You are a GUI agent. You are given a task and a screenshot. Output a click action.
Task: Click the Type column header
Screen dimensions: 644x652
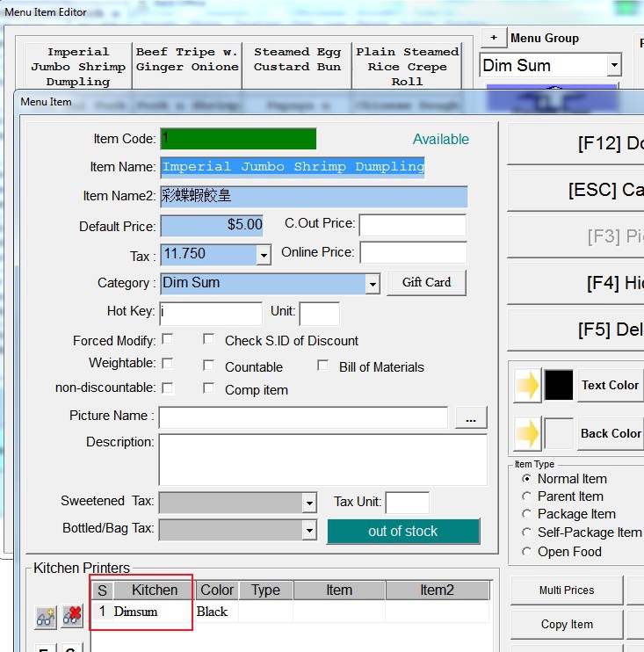point(265,590)
